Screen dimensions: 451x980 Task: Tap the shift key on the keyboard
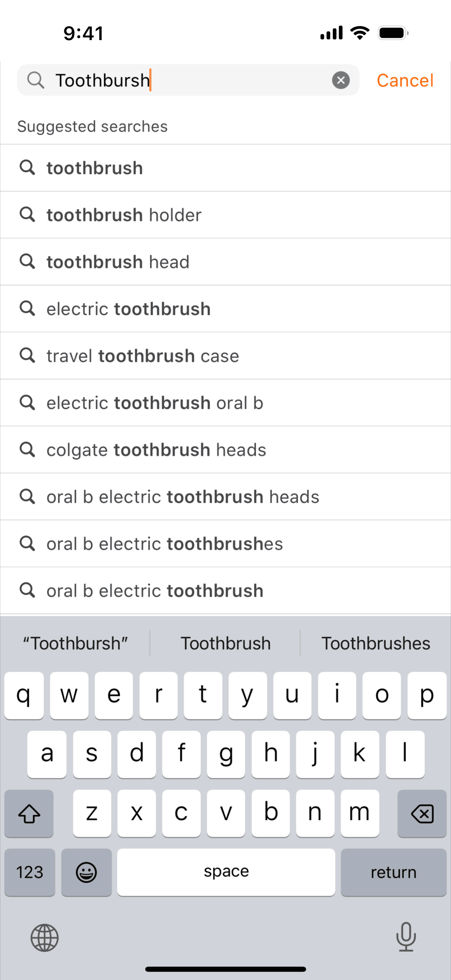pos(29,814)
